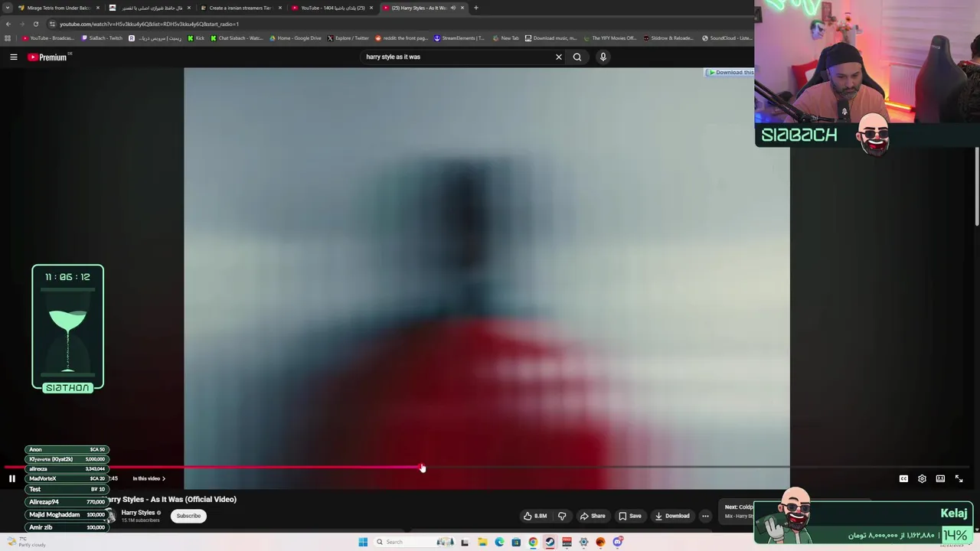Screen dimensions: 980x551
Task: Open the SoundCloud bookmark
Action: click(x=727, y=38)
